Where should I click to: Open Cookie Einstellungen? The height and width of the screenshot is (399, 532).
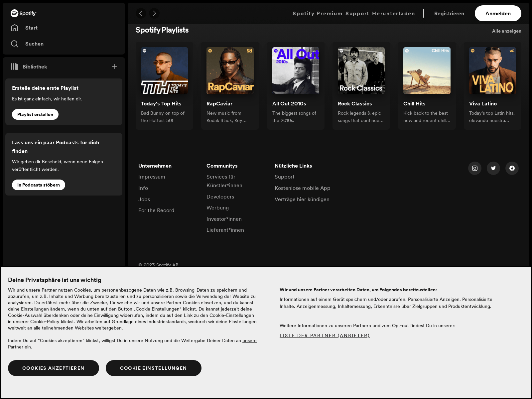[x=154, y=368]
